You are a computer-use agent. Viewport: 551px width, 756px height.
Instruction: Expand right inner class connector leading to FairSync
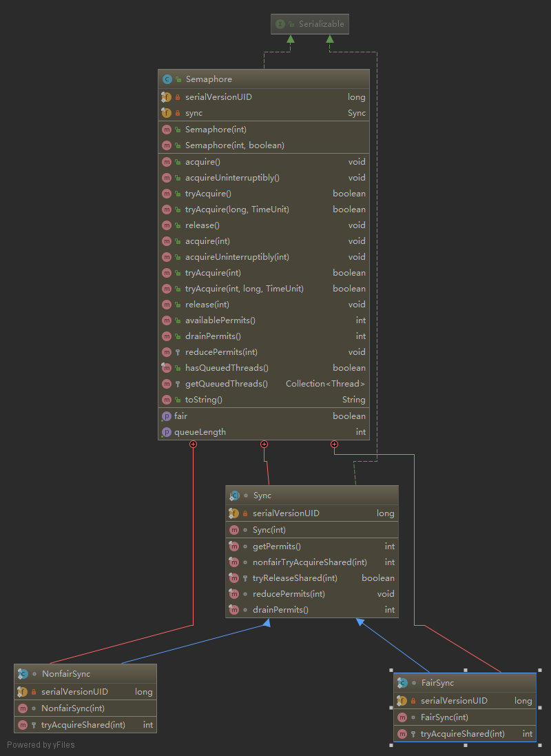[x=335, y=444]
